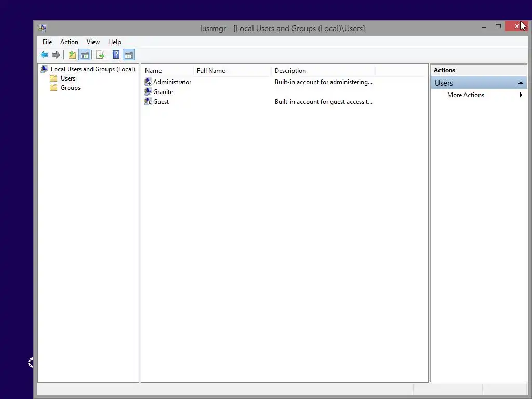Maximize the lusrmgr window
Image resolution: width=532 pixels, height=399 pixels.
(x=498, y=26)
